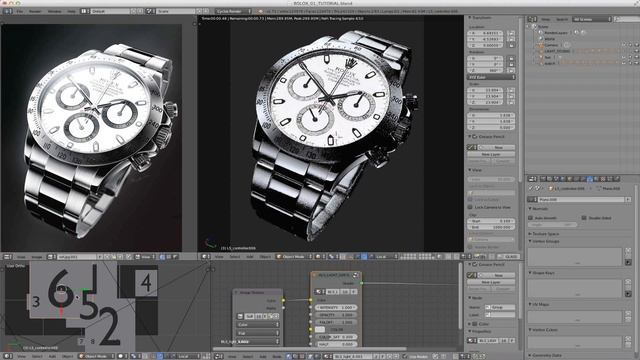Screen dimensions: 640x360
Task: Click the Properties editor type icon
Action: [x=533, y=179]
